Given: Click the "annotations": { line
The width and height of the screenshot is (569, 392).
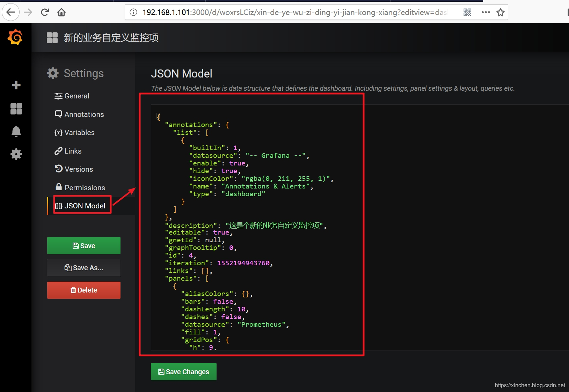Looking at the screenshot, I should pyautogui.click(x=197, y=125).
